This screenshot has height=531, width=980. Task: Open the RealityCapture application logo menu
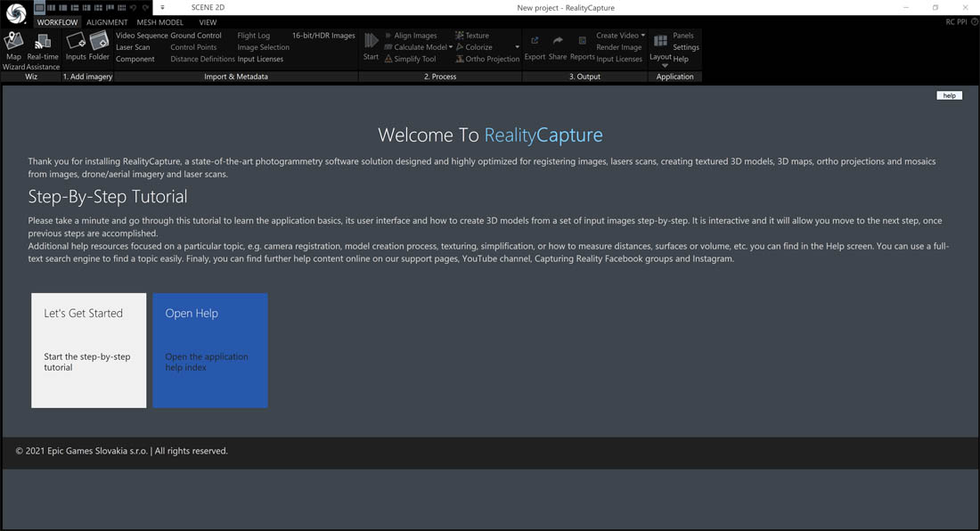16,13
